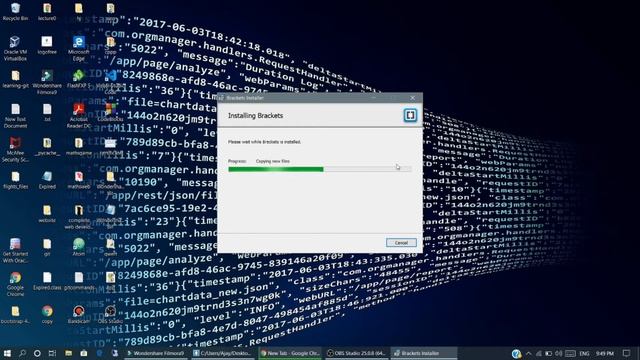This screenshot has height=360, width=640.
Task: Select the Chrome 'copy' desktop shortcut
Action: (47, 314)
